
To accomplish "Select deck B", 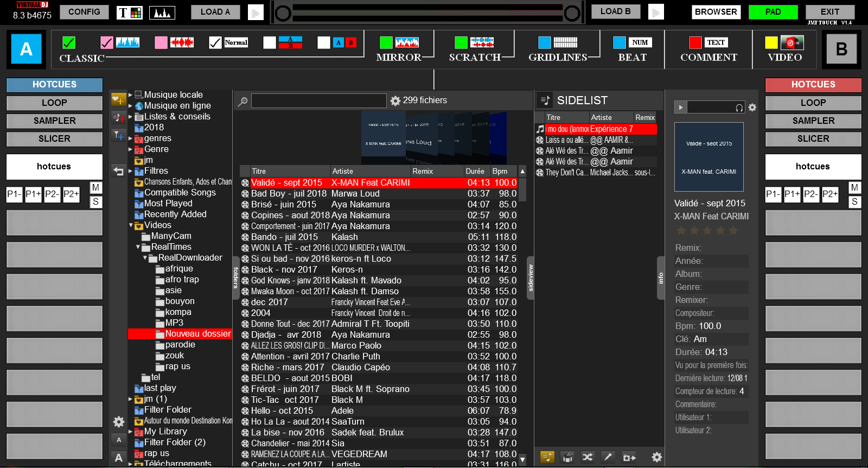I will (x=841, y=49).
